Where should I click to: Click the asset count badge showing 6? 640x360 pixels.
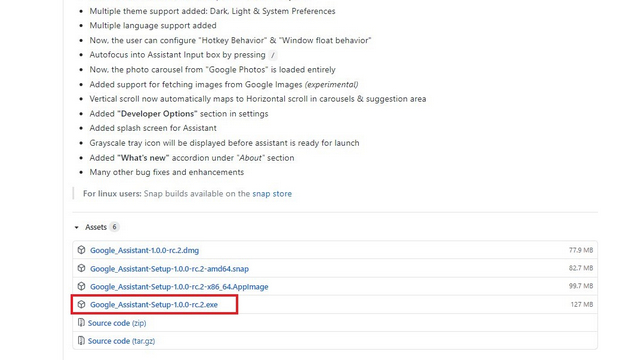coord(114,227)
